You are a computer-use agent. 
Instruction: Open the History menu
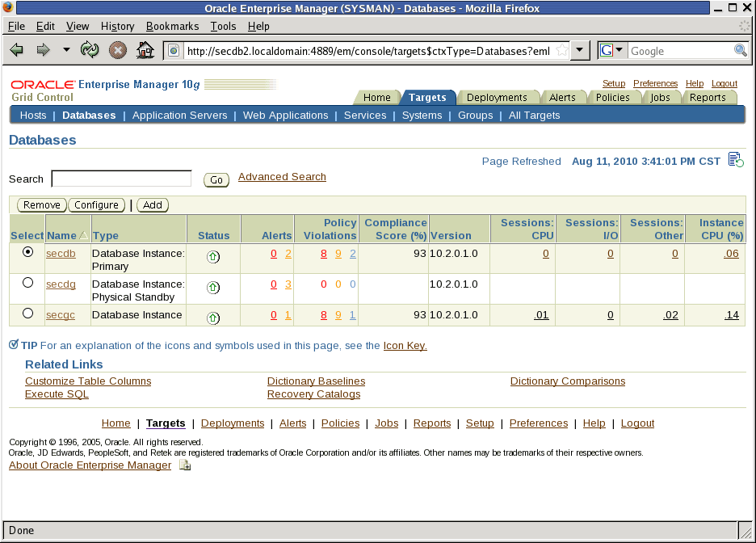pos(117,26)
